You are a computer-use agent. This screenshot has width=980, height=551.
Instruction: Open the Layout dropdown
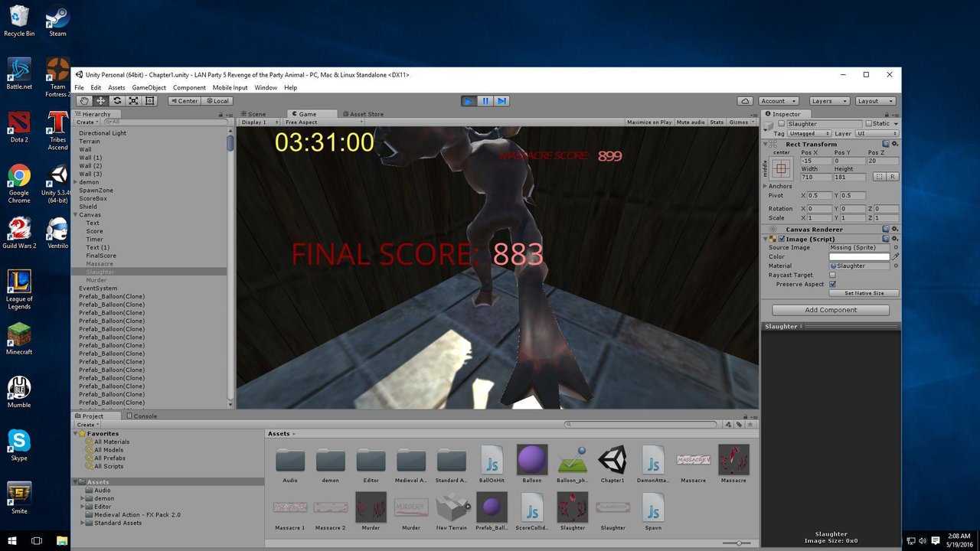point(875,101)
